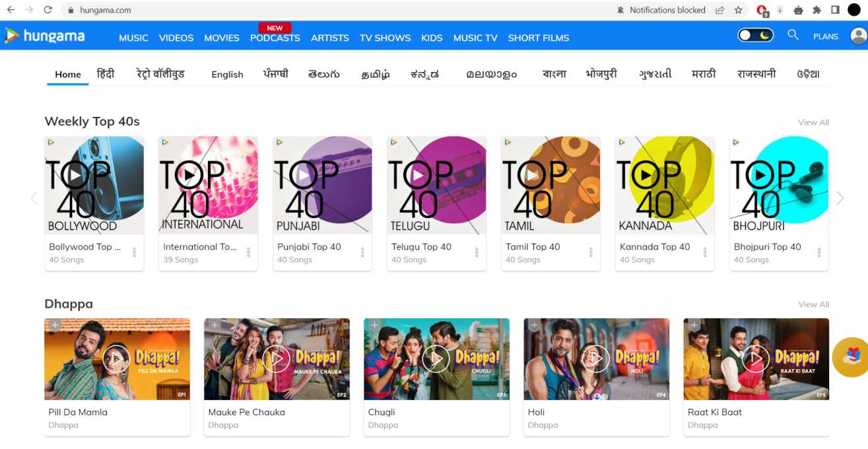The height and width of the screenshot is (449, 868).
Task: Open PLANS link
Action: [x=826, y=36]
